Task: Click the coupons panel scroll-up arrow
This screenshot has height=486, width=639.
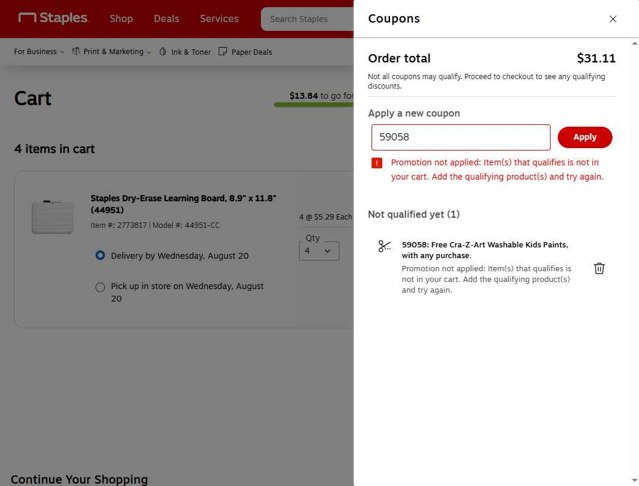Action: pyautogui.click(x=635, y=43)
